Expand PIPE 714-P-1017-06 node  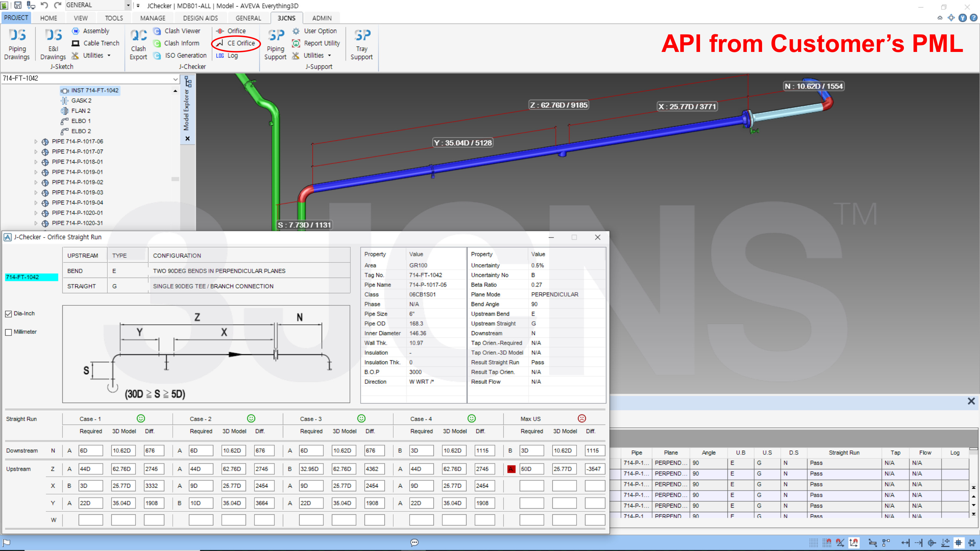[36, 141]
